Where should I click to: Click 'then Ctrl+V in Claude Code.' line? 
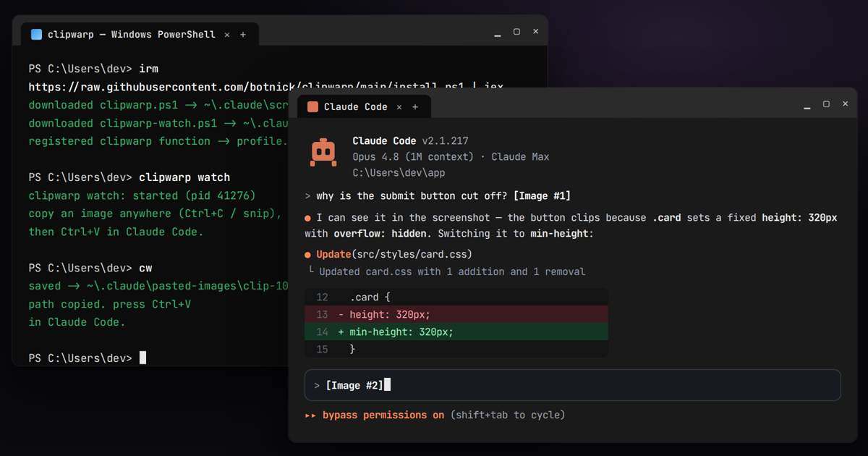pyautogui.click(x=116, y=232)
